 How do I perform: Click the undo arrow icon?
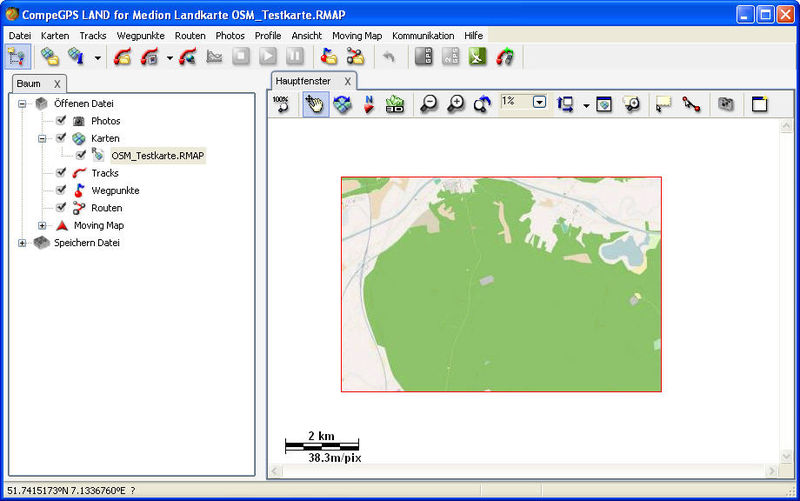click(x=388, y=57)
